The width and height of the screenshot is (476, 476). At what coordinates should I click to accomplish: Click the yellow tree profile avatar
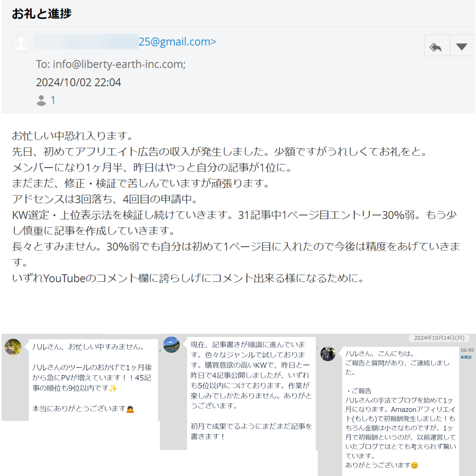tap(13, 347)
